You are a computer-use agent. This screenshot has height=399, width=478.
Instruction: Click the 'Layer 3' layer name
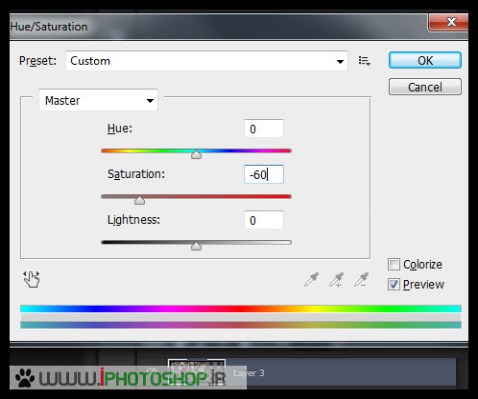(249, 373)
